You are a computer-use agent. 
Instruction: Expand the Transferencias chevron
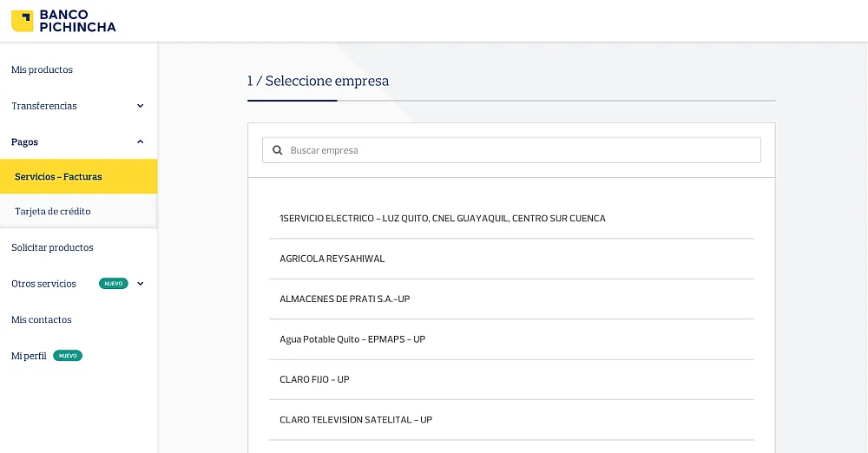point(140,106)
